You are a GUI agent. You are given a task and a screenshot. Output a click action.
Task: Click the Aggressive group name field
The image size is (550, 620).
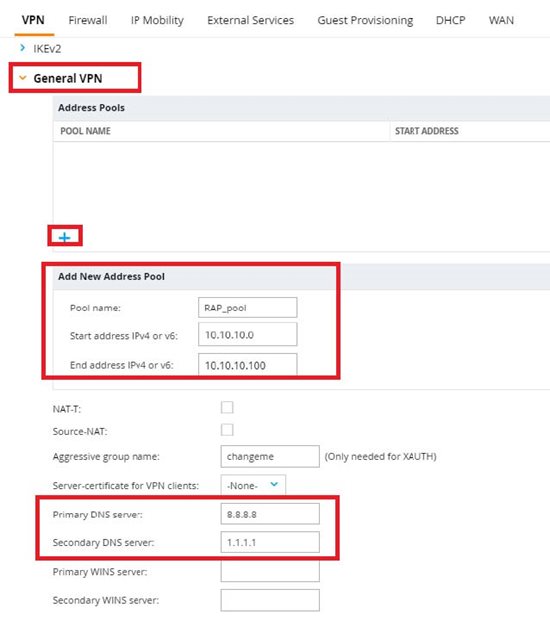pyautogui.click(x=270, y=456)
